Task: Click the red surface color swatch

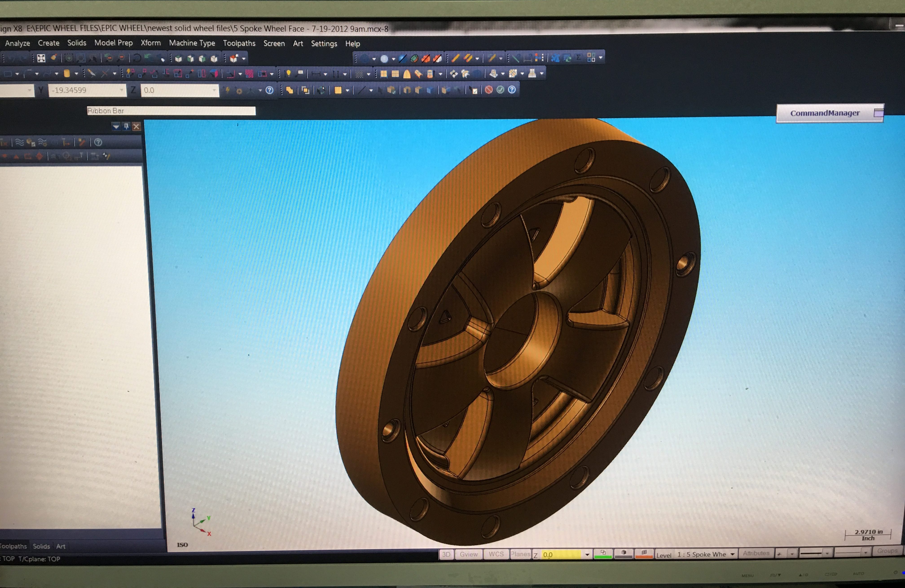Action: [644, 554]
